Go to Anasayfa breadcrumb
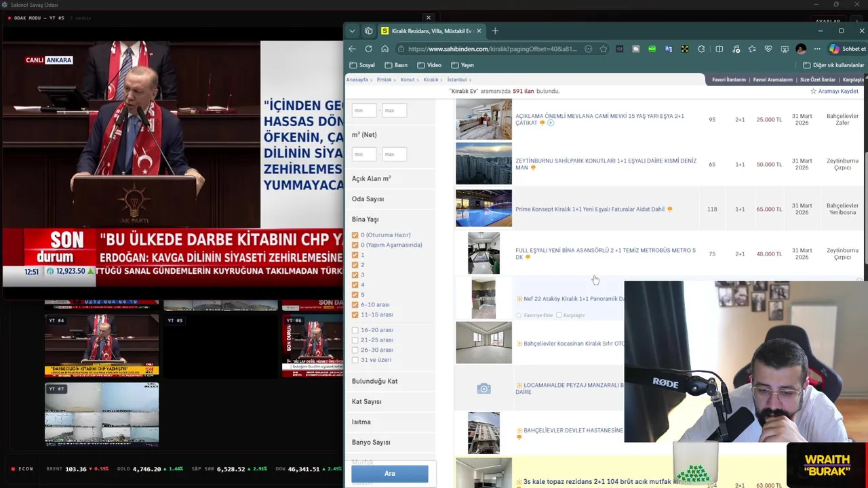Viewport: 868px width, 488px height. point(357,79)
